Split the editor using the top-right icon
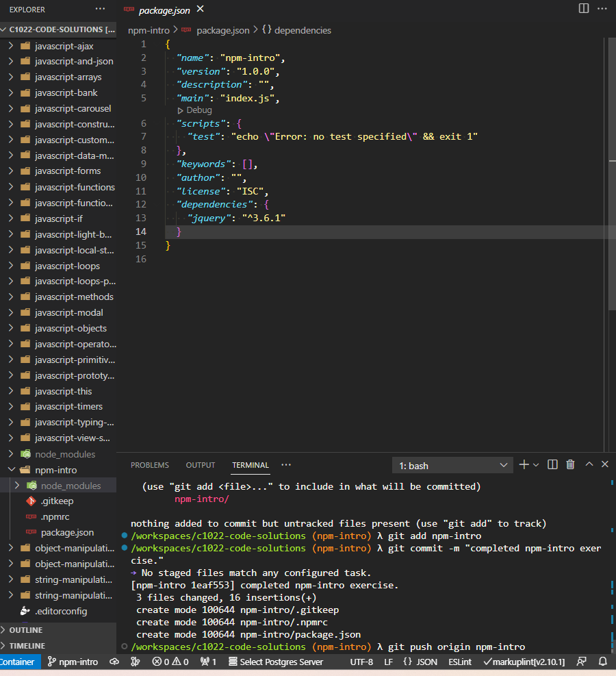This screenshot has width=616, height=676. point(582,9)
